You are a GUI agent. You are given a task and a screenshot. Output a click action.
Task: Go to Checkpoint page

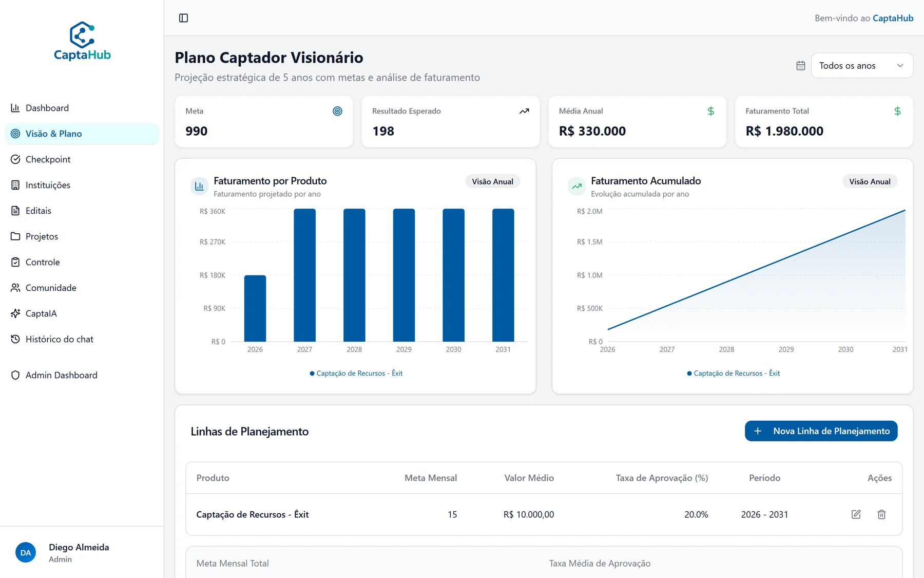click(x=82, y=159)
